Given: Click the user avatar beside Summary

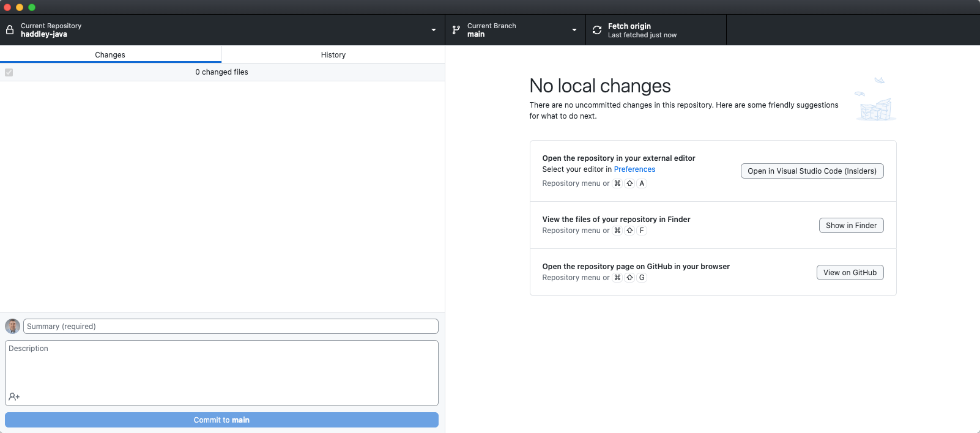Looking at the screenshot, I should [12, 327].
